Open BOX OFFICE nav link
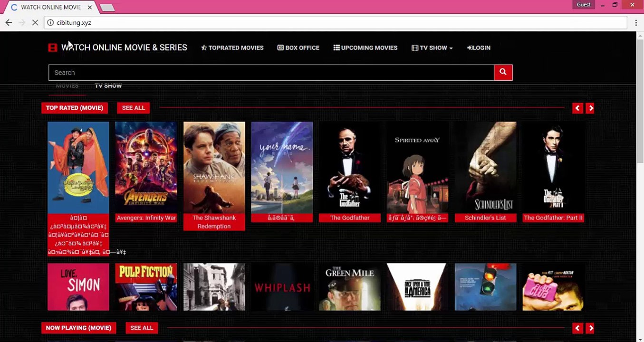This screenshot has height=342, width=644. point(298,47)
